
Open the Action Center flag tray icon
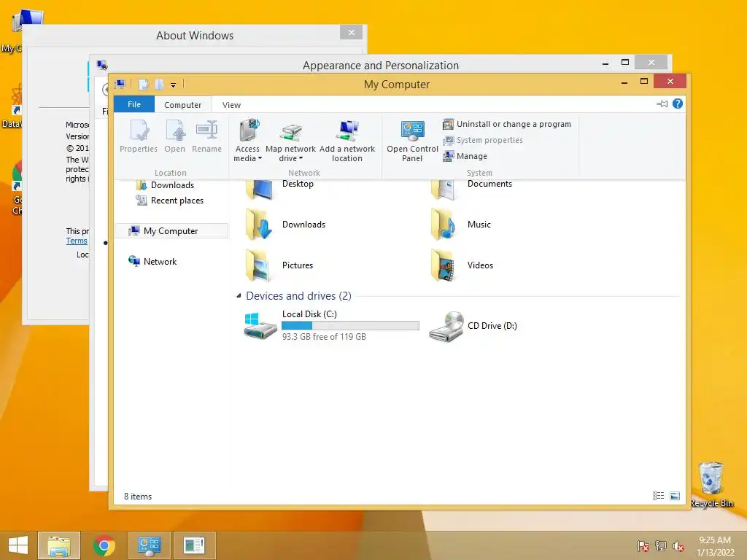pyautogui.click(x=643, y=545)
